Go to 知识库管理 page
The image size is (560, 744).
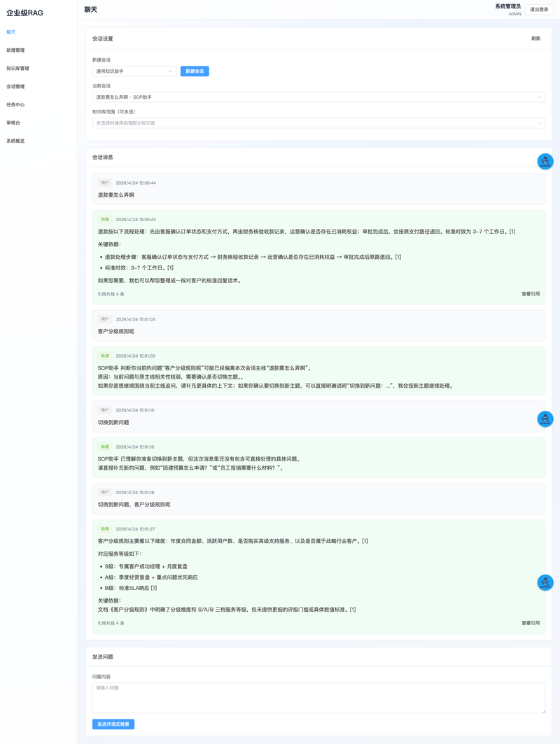coord(17,69)
